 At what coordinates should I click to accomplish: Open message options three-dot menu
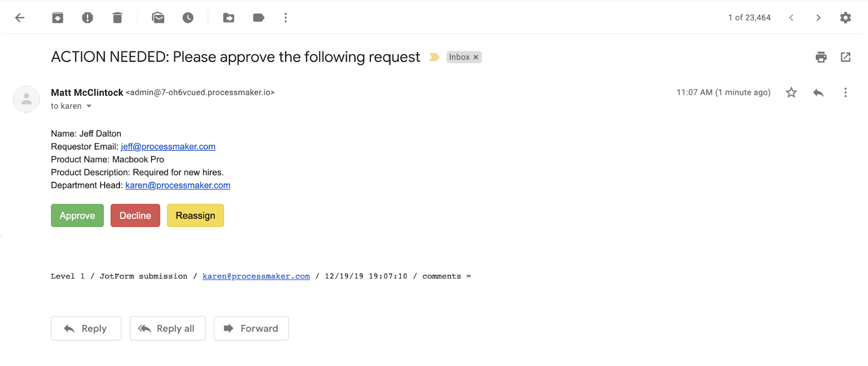(845, 93)
